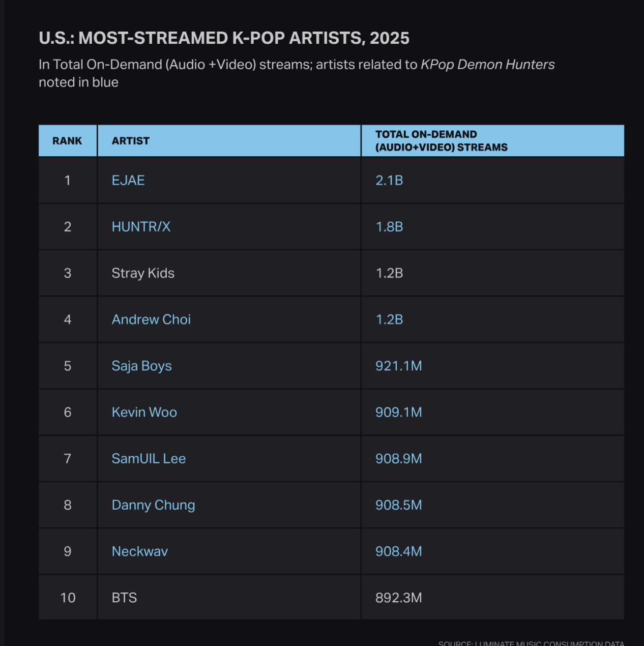Click the Stray Kids artist name

point(143,273)
